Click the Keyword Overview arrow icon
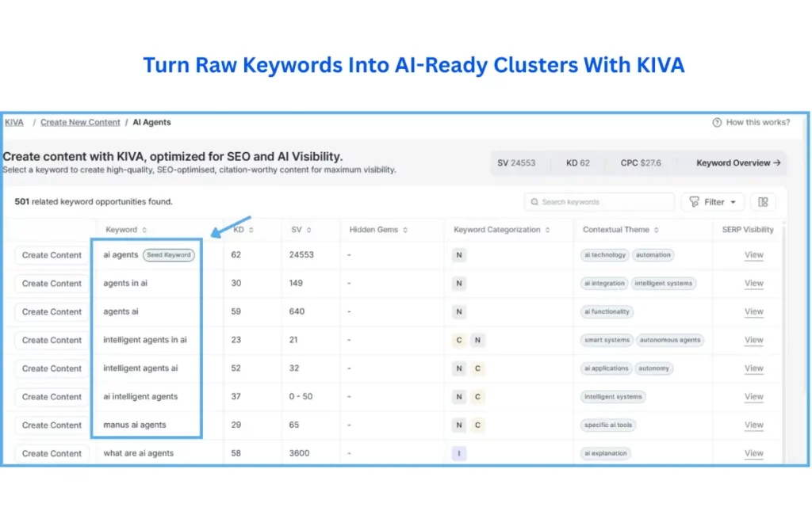812x519 pixels. click(x=776, y=163)
